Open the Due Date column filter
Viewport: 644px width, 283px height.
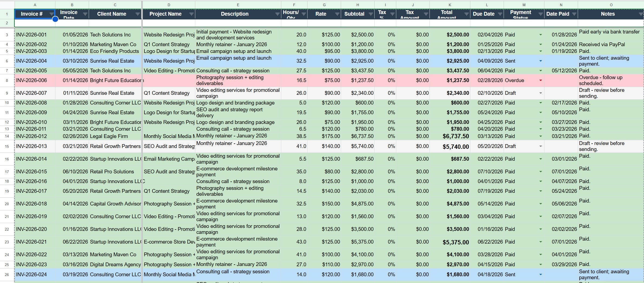tap(500, 14)
